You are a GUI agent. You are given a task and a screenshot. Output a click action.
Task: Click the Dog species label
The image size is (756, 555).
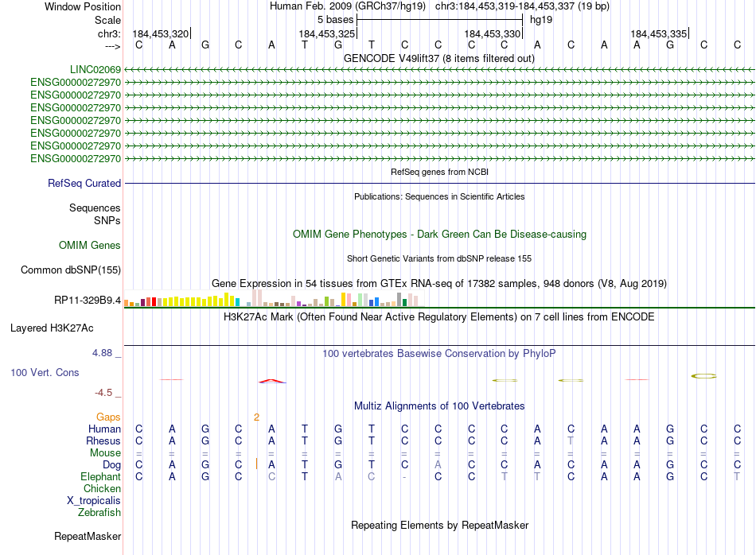112,465
